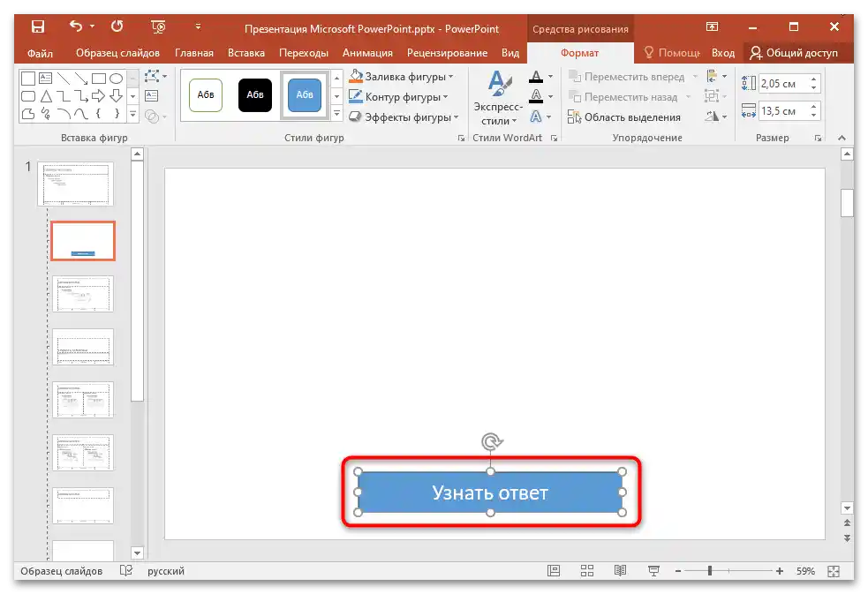Click the zoom slider handle
868x594 pixels.
pos(710,571)
